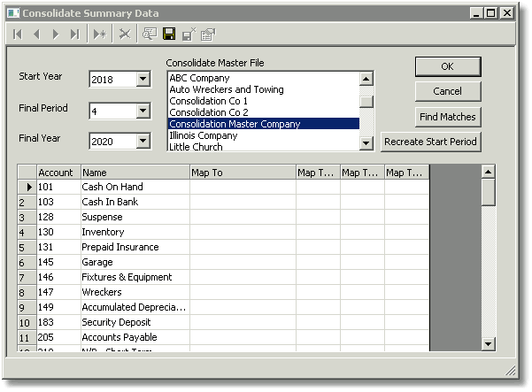Go to the next record
The image size is (532, 392).
pos(56,35)
